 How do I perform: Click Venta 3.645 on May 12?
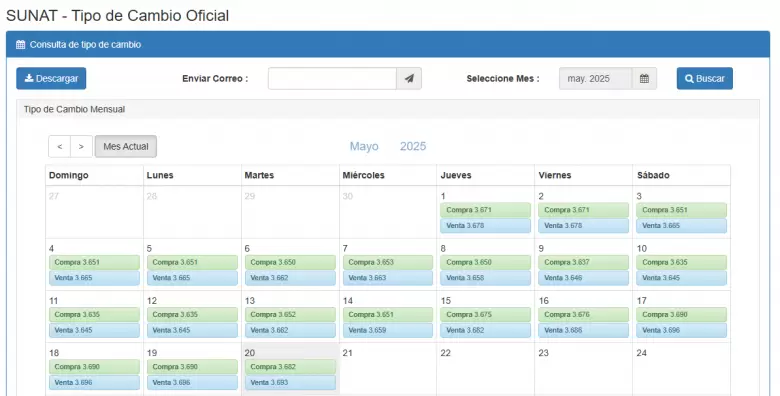192,330
